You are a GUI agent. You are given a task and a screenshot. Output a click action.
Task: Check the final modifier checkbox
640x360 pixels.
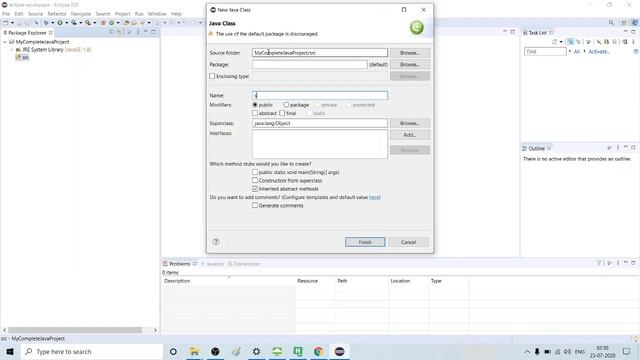click(282, 113)
